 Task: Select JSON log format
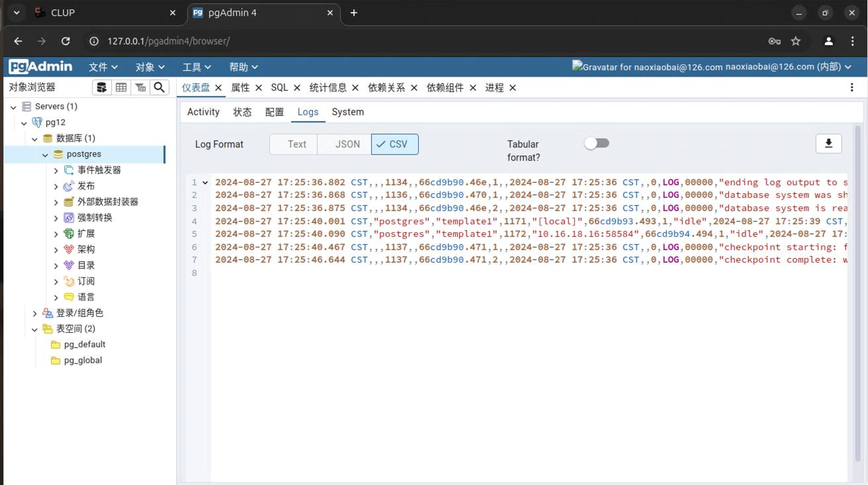345,144
